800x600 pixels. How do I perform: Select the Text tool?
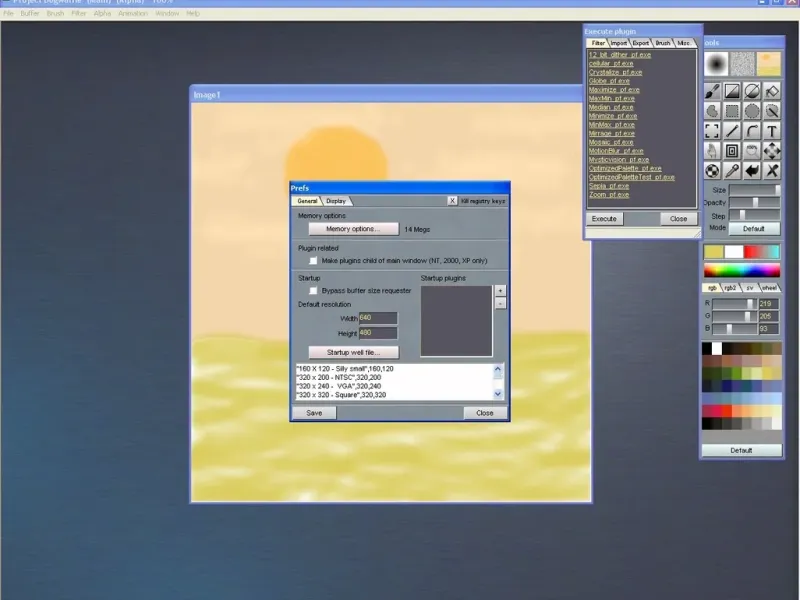[772, 131]
